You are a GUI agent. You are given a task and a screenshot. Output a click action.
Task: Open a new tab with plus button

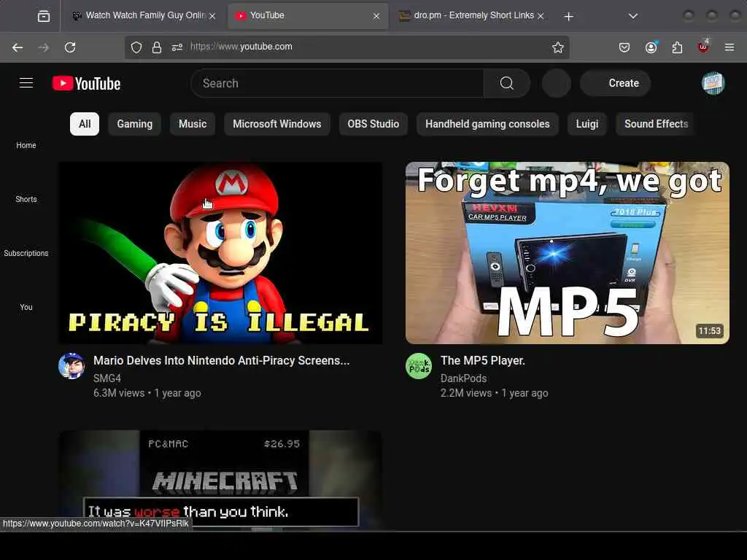pos(568,16)
